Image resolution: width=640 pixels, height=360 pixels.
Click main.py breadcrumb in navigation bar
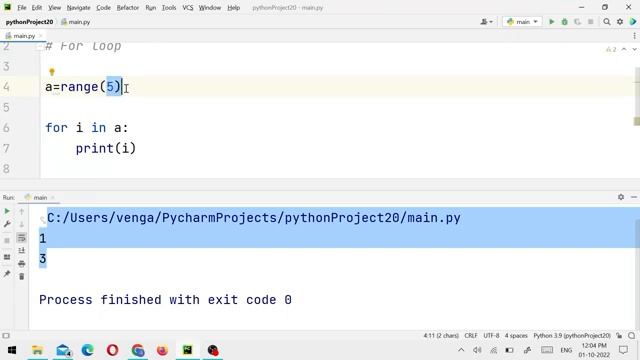pos(76,22)
